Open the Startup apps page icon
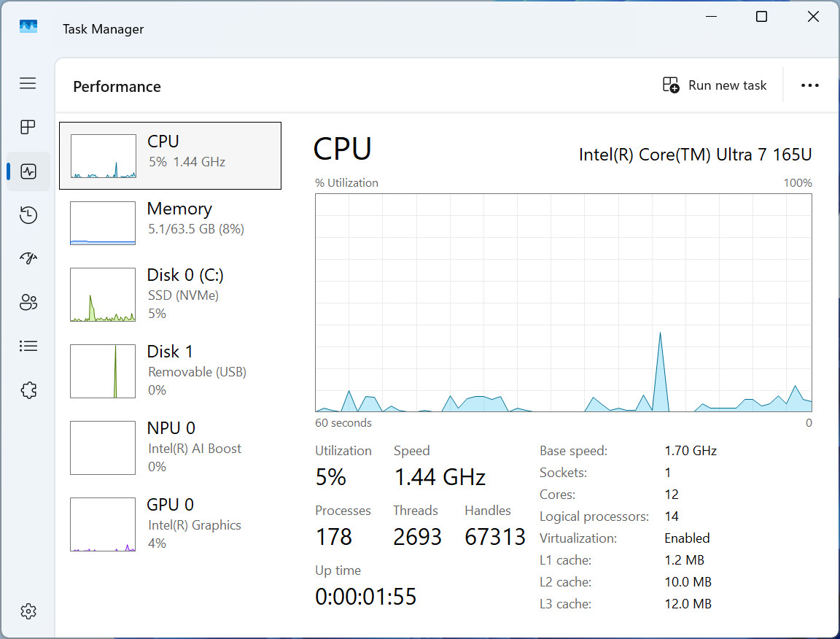Image resolution: width=840 pixels, height=639 pixels. point(28,258)
